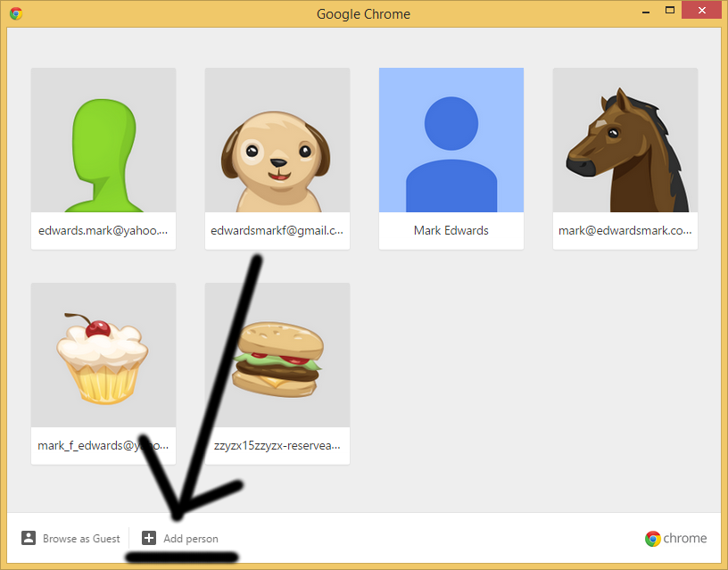Screen dimensions: 728x570
Task: Click the mark_f_edwards@yahoo profile label
Action: pyautogui.click(x=103, y=446)
